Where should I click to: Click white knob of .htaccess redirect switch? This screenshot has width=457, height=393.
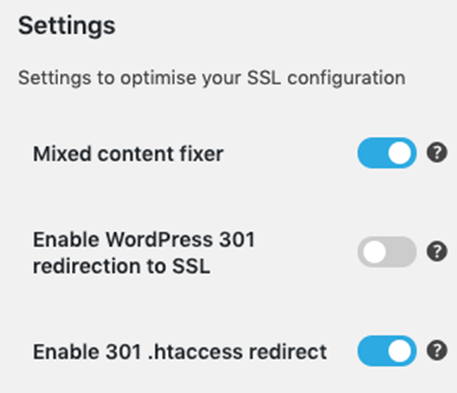(x=399, y=351)
